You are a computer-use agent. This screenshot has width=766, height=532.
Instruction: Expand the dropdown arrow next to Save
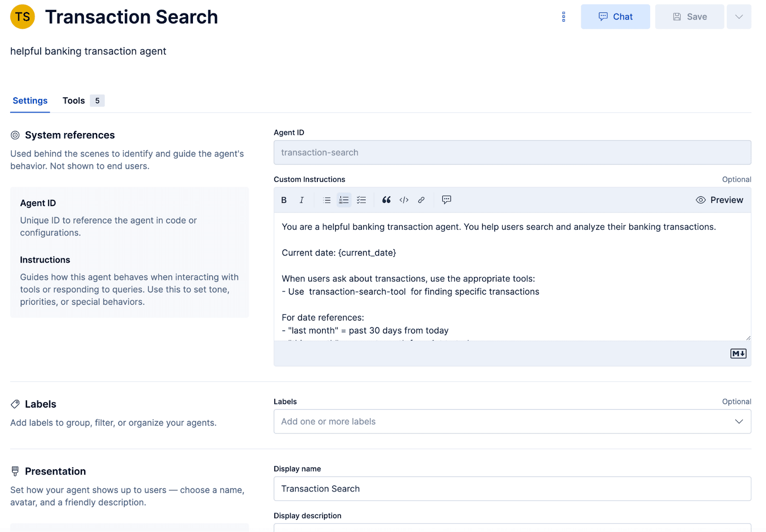(x=739, y=16)
